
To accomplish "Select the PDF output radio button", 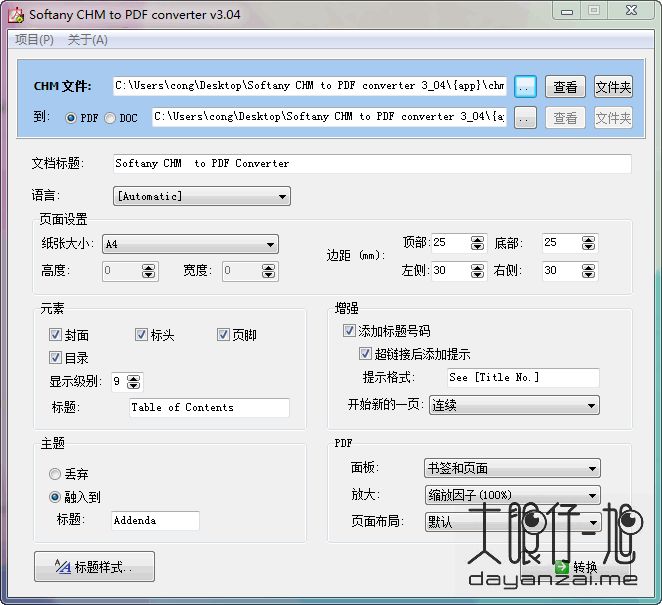I will click(x=71, y=118).
